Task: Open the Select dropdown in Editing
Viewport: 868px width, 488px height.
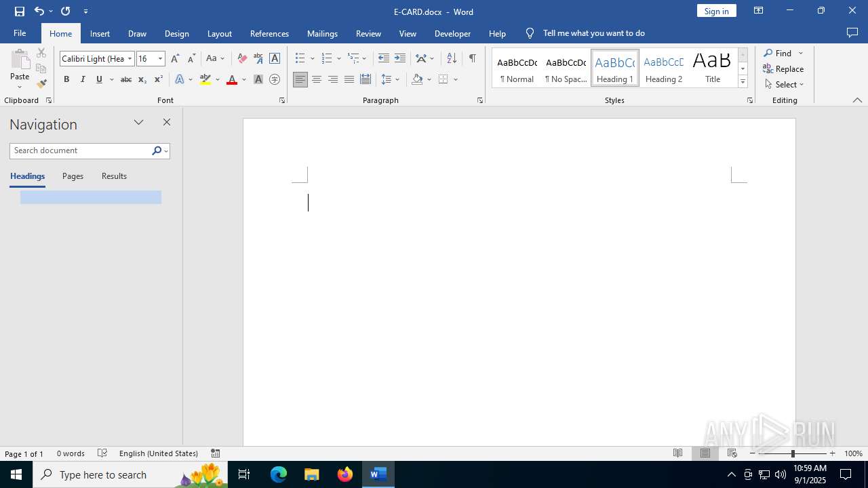Action: [x=784, y=85]
